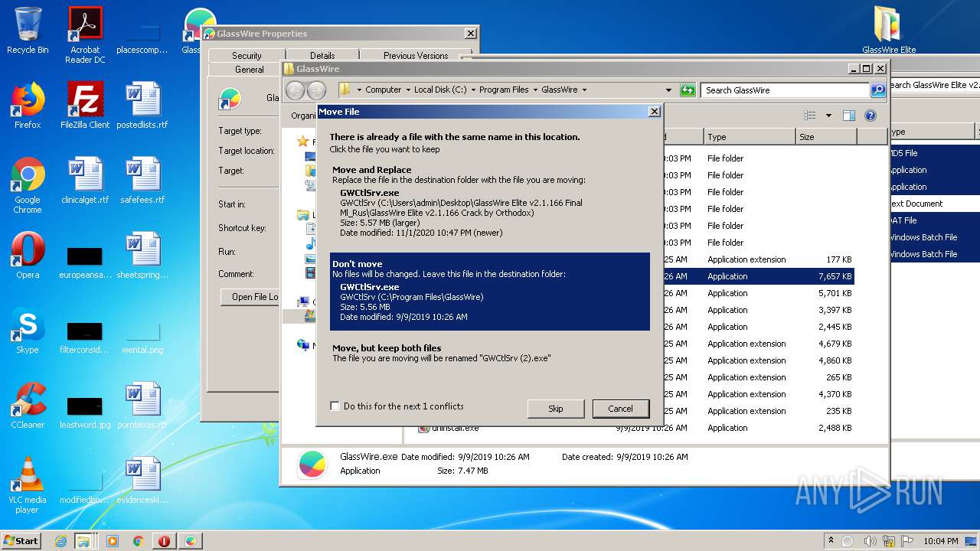This screenshot has height=551, width=980.
Task: Expand Program Files breadcrumb arrow
Action: coord(535,90)
